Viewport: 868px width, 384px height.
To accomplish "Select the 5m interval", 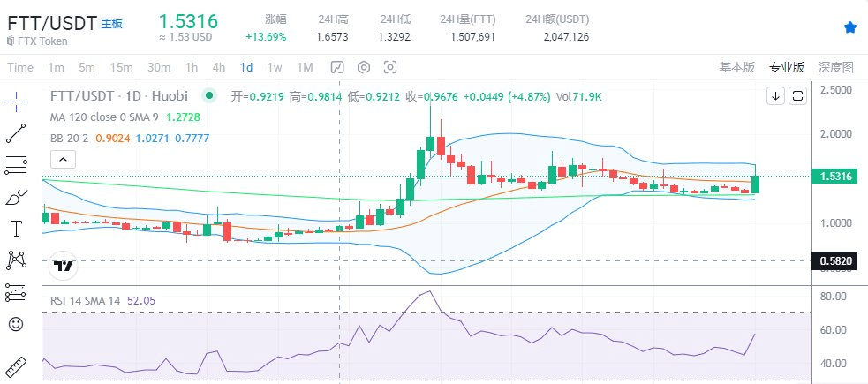I will click(87, 67).
